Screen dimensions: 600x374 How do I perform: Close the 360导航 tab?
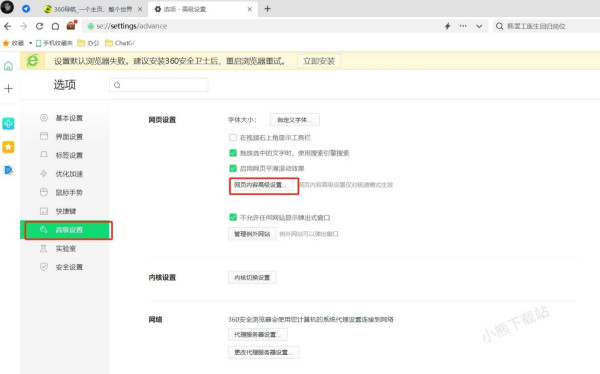point(140,9)
